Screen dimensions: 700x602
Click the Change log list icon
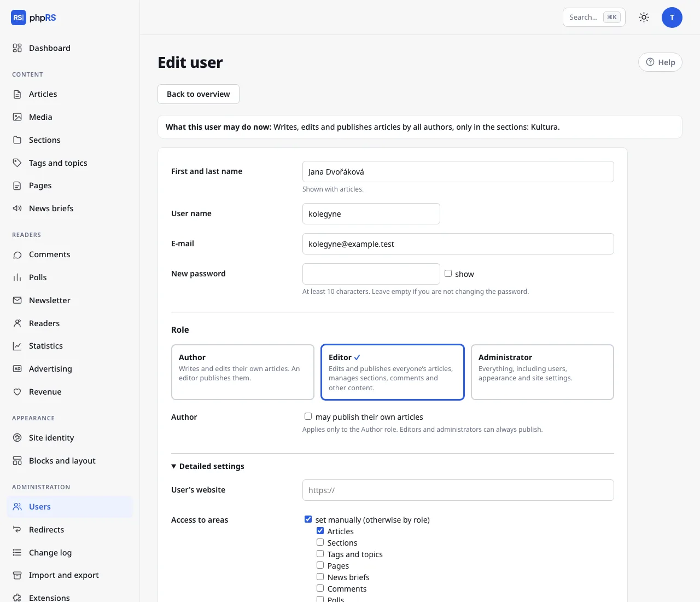tap(17, 553)
